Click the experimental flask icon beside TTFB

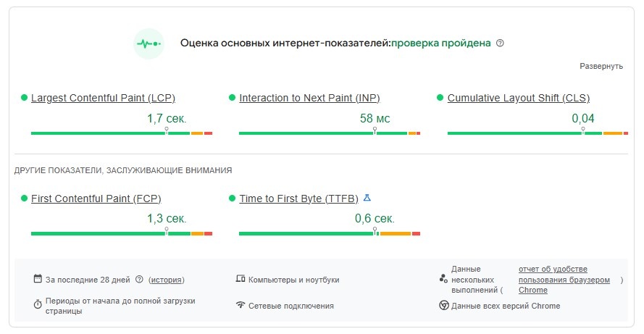pos(367,198)
